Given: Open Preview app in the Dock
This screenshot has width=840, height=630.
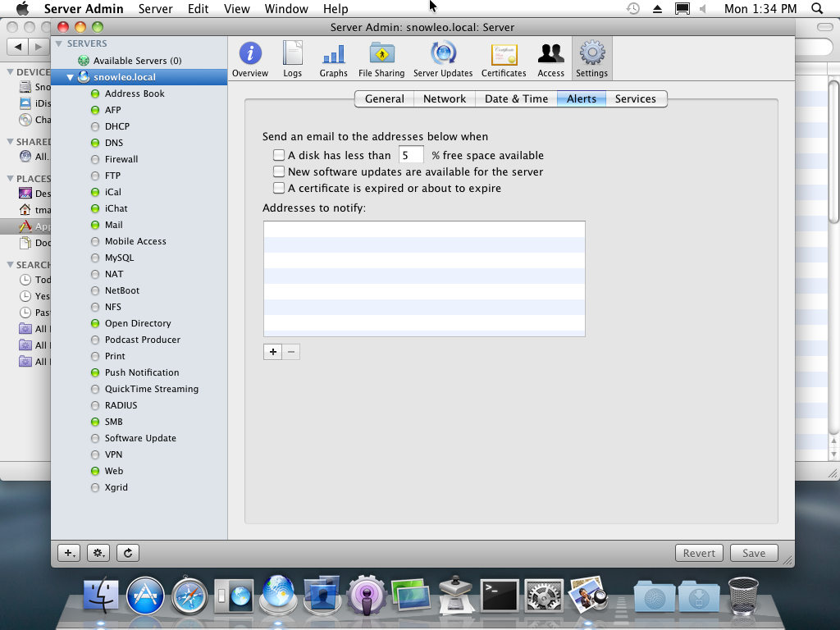Looking at the screenshot, I should click(587, 595).
